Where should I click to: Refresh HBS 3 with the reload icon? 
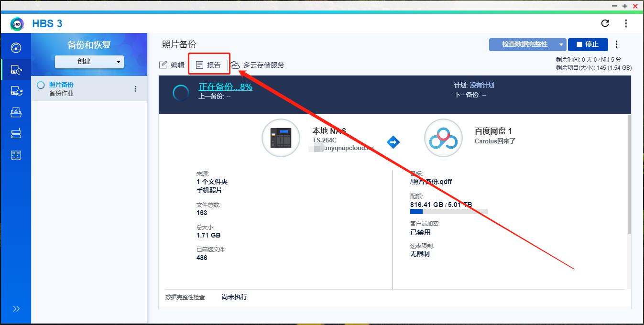(605, 23)
